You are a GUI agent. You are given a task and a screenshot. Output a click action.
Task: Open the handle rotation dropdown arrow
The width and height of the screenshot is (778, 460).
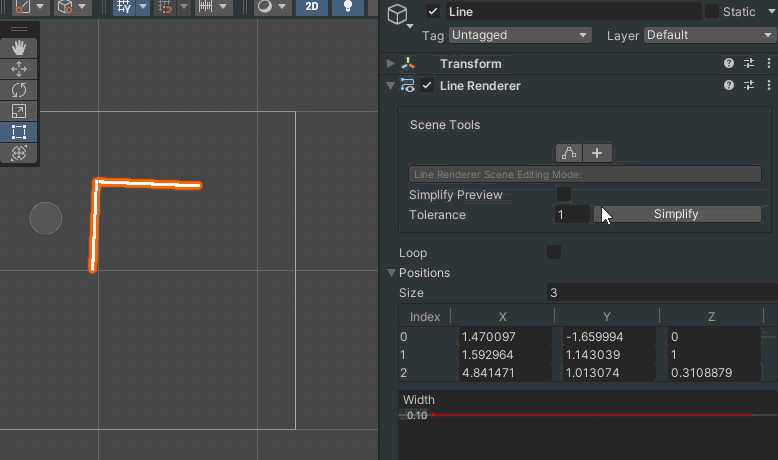(82, 7)
